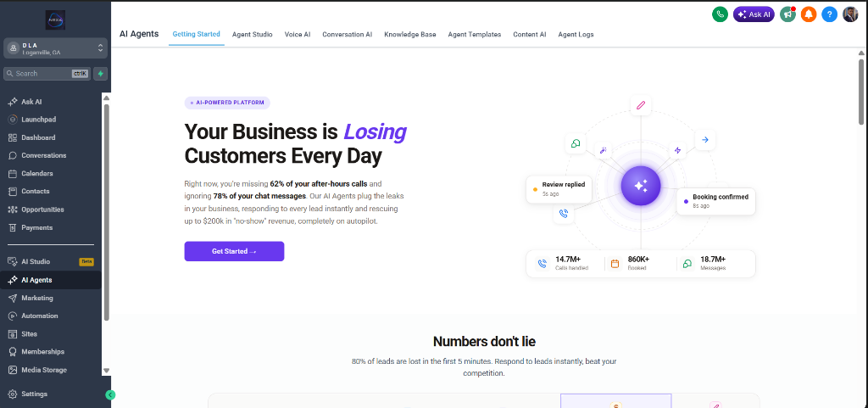Screen dimensions: 868x408
Task: Open the megaphone announcements icon
Action: pos(787,14)
